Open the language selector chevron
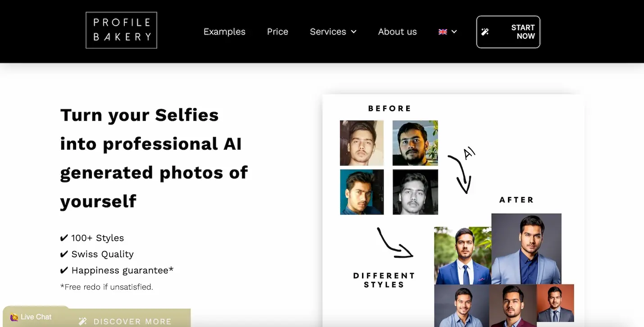Viewport: 644px width, 327px height. coord(454,31)
